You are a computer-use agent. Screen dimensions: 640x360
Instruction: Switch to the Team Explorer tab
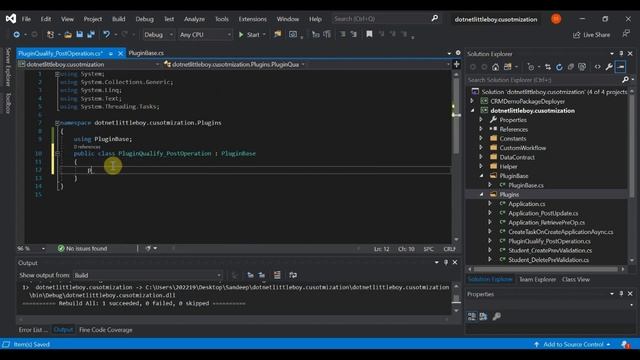(x=537, y=280)
